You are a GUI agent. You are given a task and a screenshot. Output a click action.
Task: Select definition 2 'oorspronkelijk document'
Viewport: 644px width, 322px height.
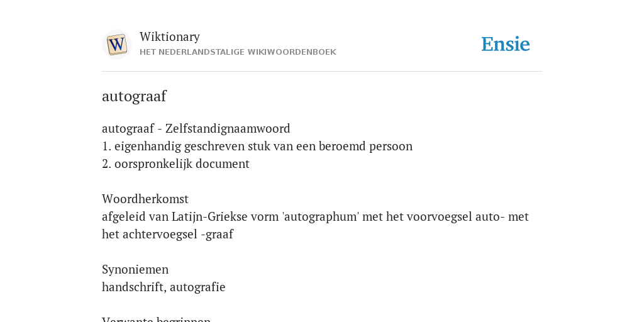tap(176, 164)
